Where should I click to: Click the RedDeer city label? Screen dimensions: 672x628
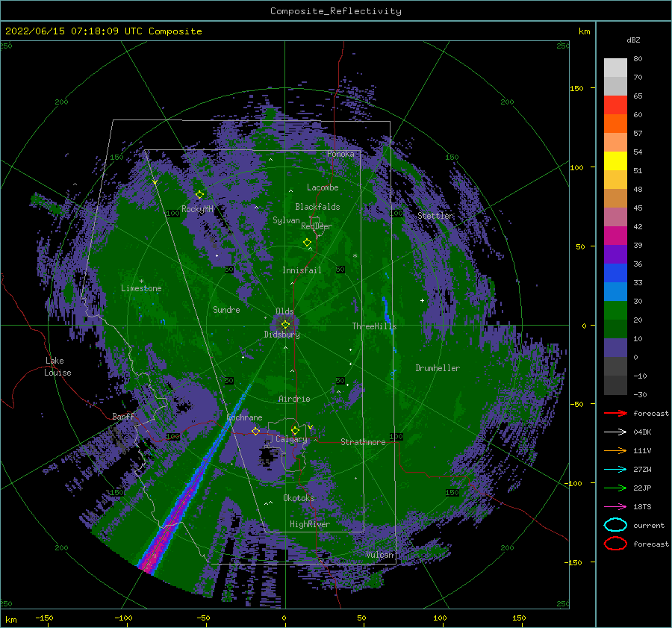(x=317, y=226)
